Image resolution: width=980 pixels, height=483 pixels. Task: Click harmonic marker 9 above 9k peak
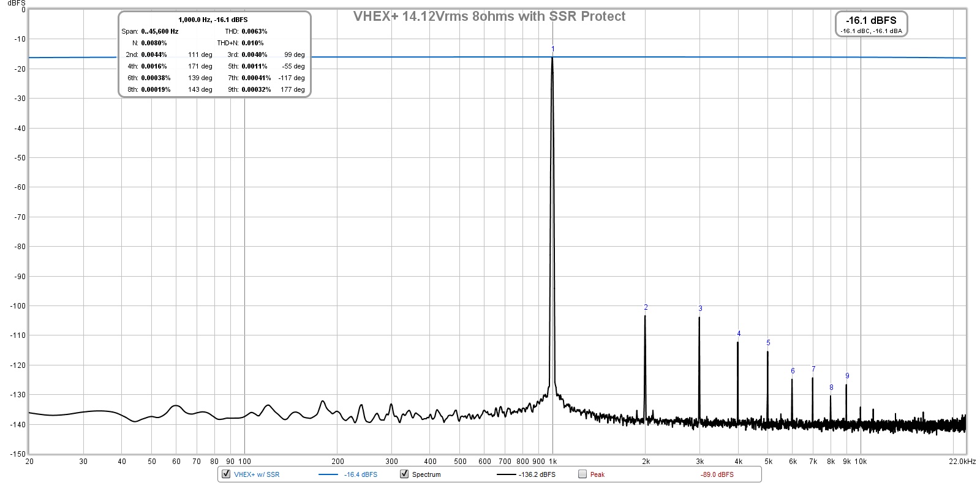click(847, 376)
